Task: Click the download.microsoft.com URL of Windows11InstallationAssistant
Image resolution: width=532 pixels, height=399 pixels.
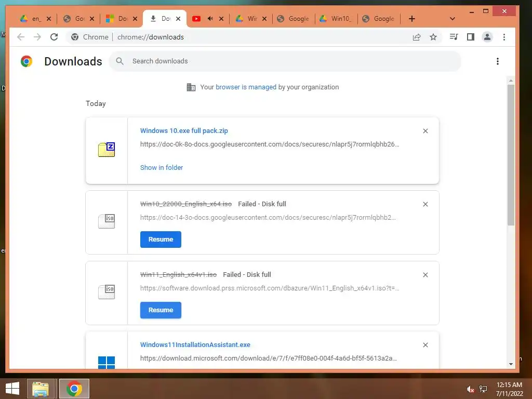Action: (269, 358)
